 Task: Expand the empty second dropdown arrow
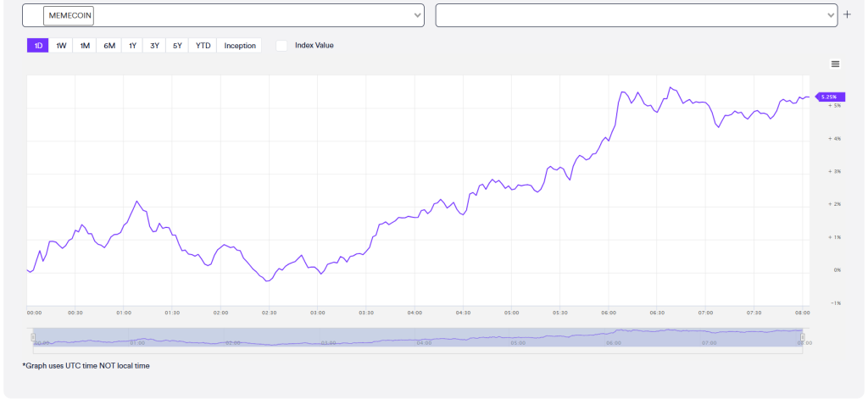point(831,15)
